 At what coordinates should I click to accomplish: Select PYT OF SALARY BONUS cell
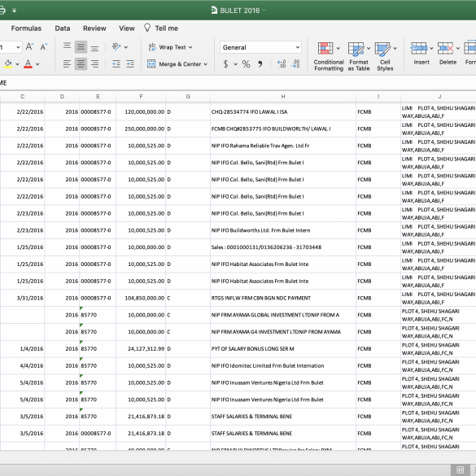point(283,349)
